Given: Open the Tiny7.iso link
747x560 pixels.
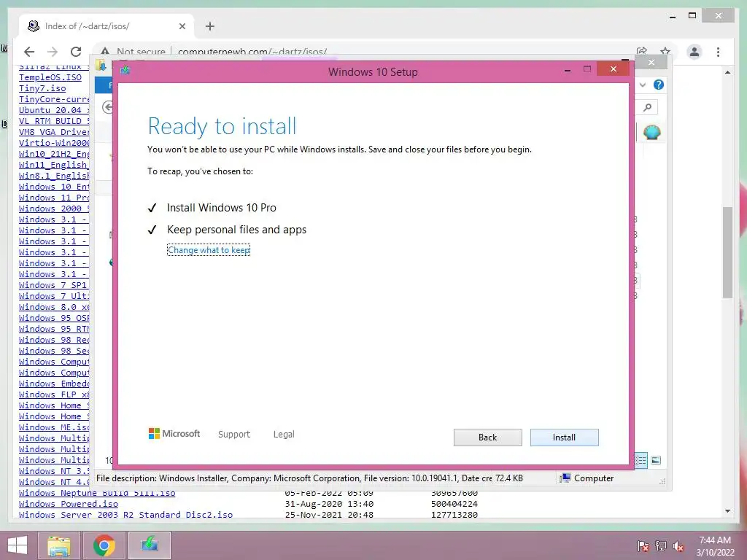Looking at the screenshot, I should point(42,88).
